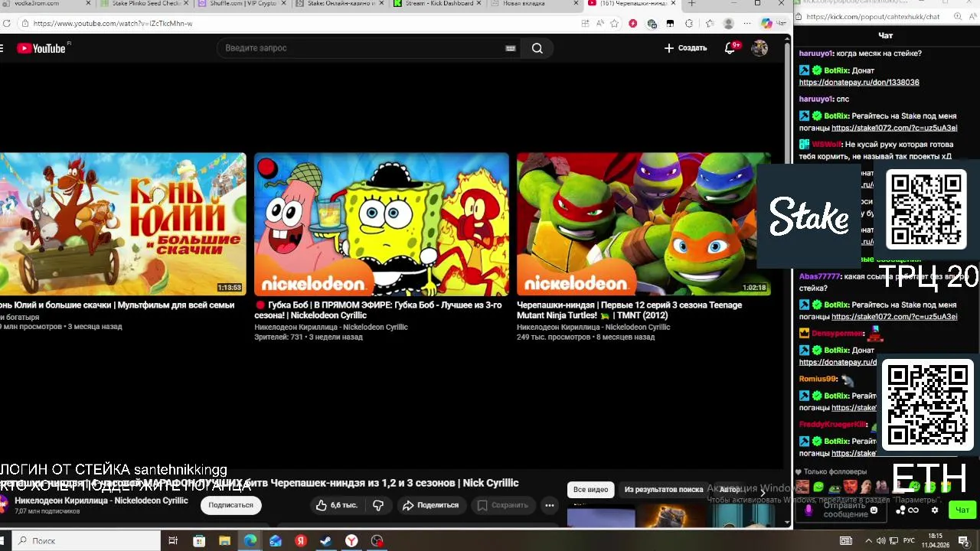Click the browser address bar URL
This screenshot has width=980, height=551.
point(113,24)
